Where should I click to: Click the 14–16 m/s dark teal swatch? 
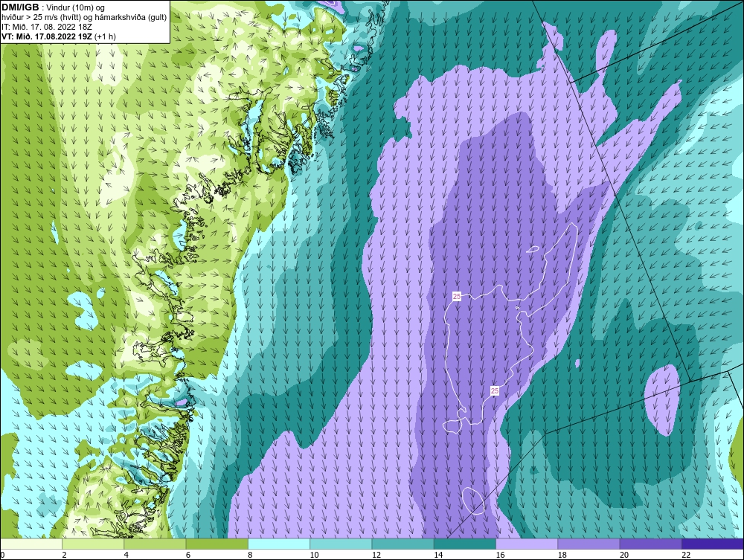(x=465, y=544)
